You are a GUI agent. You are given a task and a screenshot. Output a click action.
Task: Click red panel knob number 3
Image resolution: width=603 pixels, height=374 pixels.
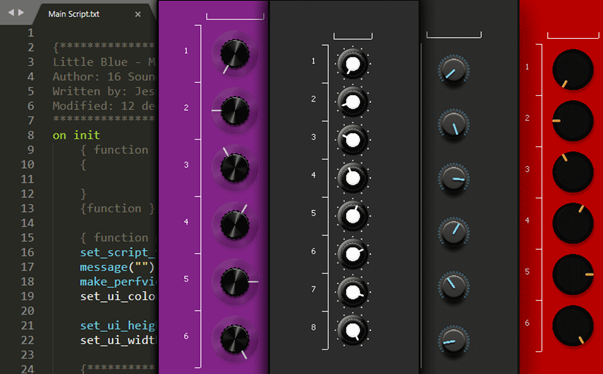click(x=573, y=172)
